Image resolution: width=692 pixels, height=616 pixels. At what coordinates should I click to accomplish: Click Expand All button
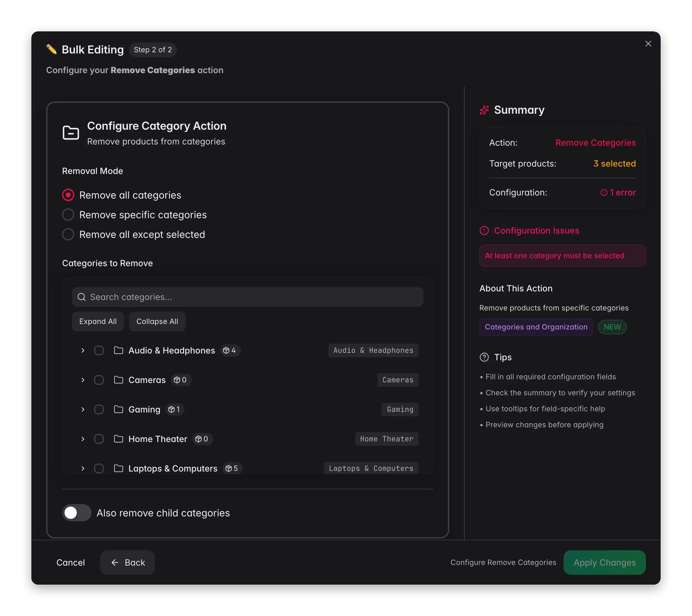point(98,322)
